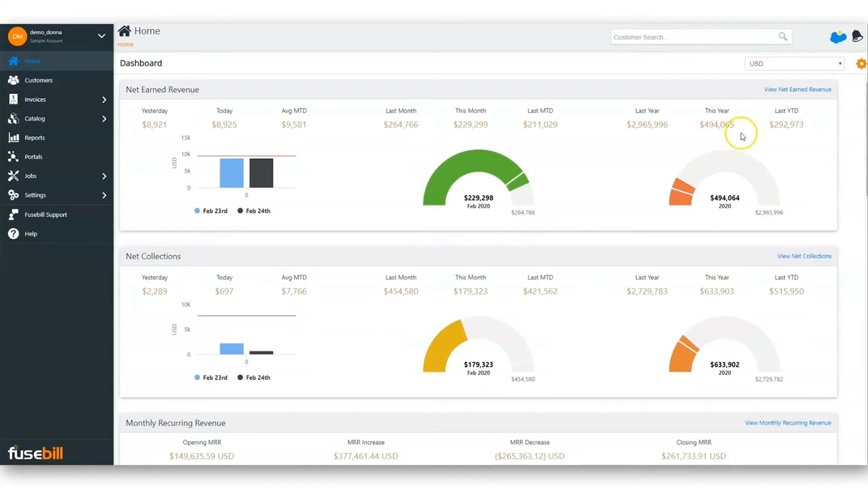Click the $261,733.91 USD Closing MRR value

(x=694, y=456)
